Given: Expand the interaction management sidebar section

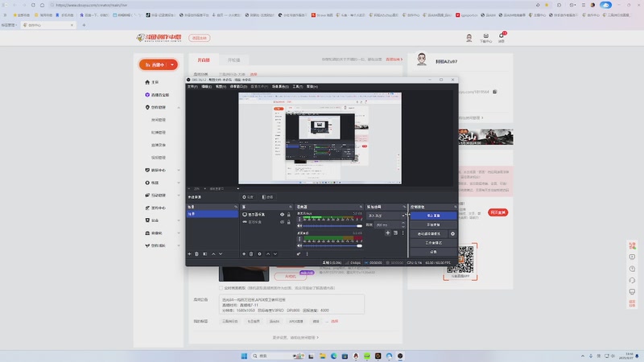Looking at the screenshot, I should pyautogui.click(x=179, y=195).
